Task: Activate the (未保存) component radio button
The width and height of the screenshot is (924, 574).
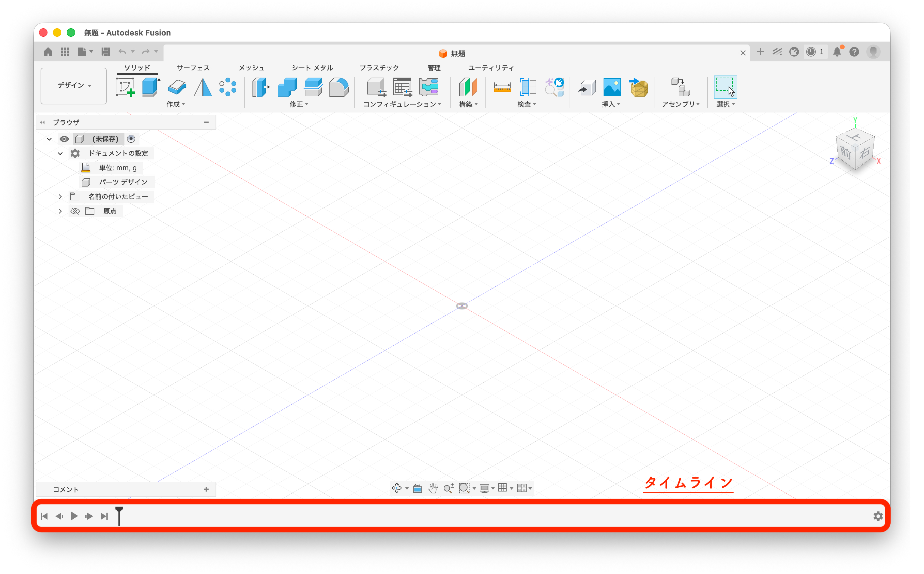Action: [131, 139]
